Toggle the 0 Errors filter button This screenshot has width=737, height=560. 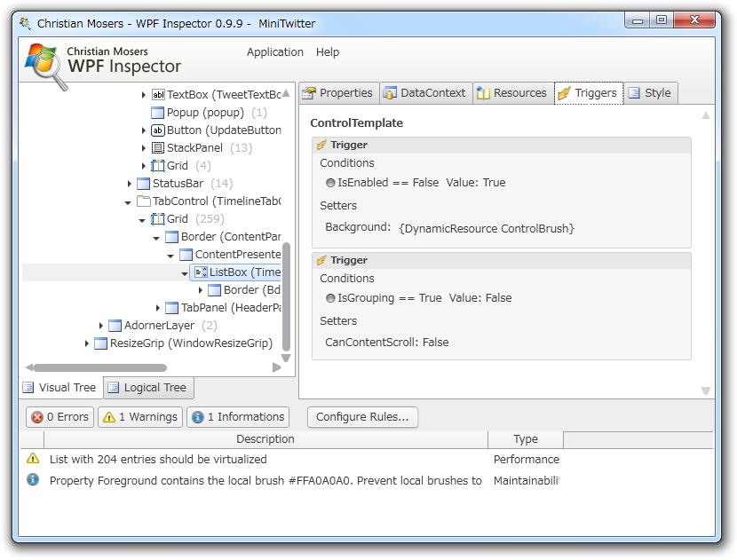click(x=60, y=417)
